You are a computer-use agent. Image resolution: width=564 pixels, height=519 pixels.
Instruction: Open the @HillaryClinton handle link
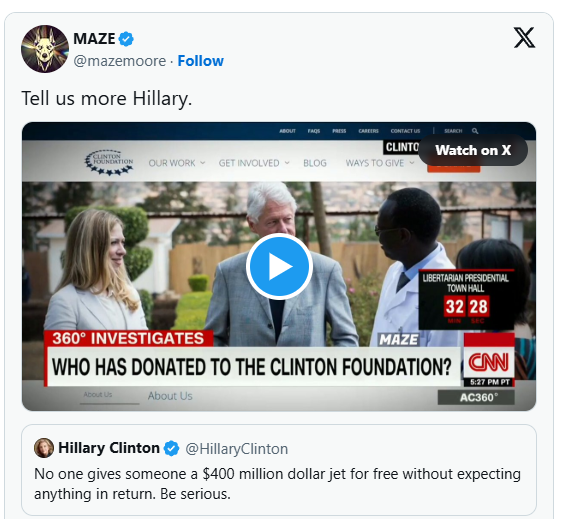click(237, 449)
